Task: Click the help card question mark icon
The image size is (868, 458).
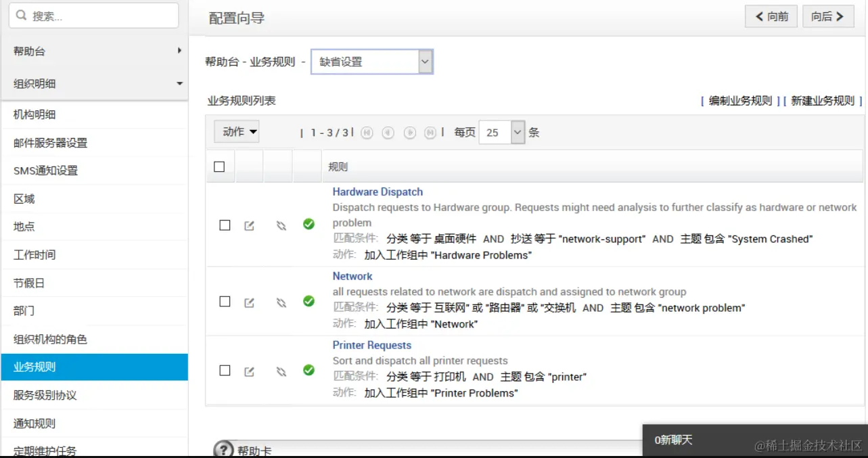Action: pyautogui.click(x=223, y=449)
